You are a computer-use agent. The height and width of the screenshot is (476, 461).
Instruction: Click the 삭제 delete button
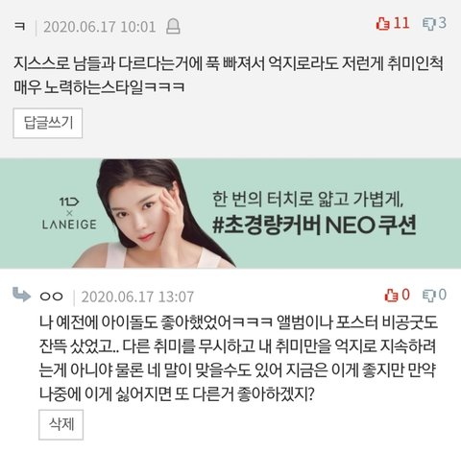click(61, 424)
